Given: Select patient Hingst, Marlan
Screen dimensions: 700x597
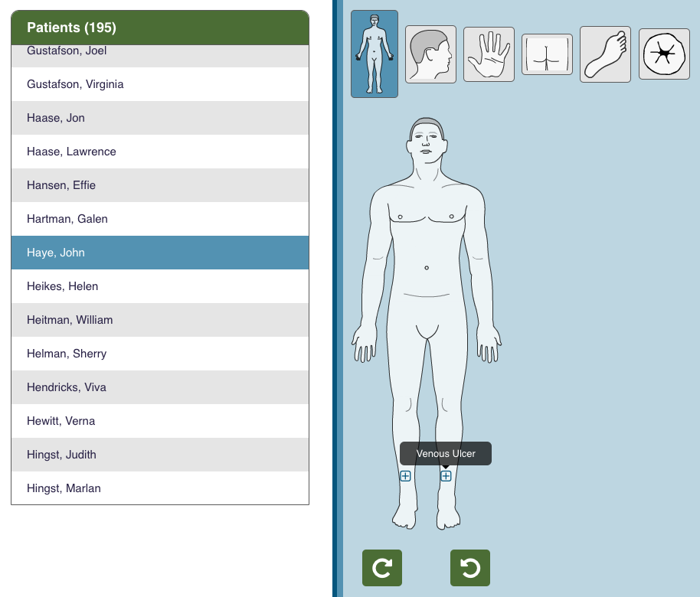Looking at the screenshot, I should tap(160, 488).
